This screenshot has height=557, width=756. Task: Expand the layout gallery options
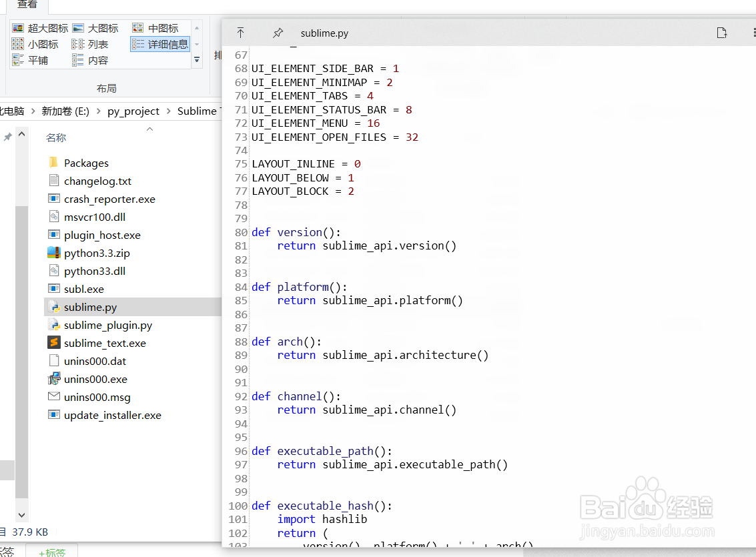pos(197,60)
